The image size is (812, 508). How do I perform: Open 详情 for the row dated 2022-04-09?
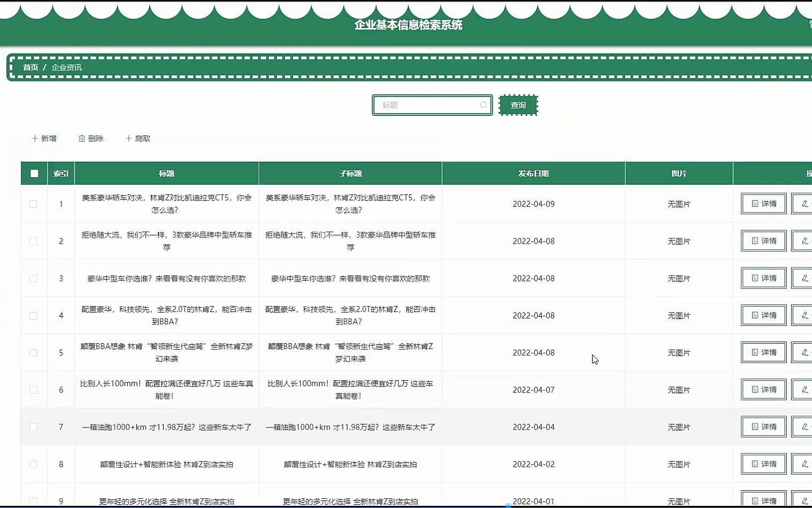[764, 204]
